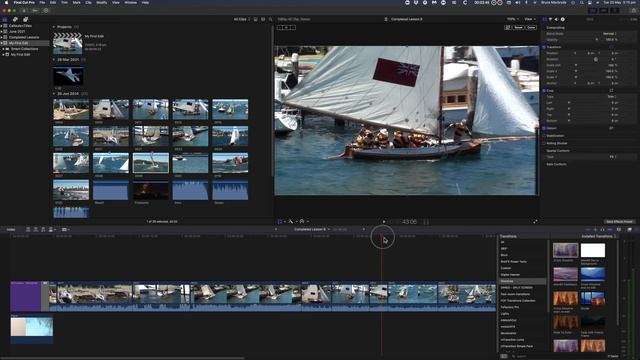Click Save Effects Preset button
Screen dimensions: 640x360
[x=620, y=222]
